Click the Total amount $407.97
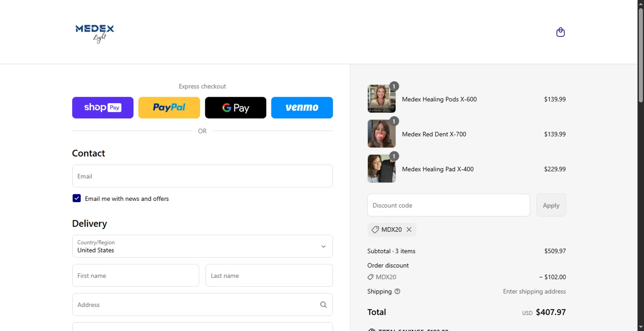Screen dimensions: 644x331 (551, 312)
